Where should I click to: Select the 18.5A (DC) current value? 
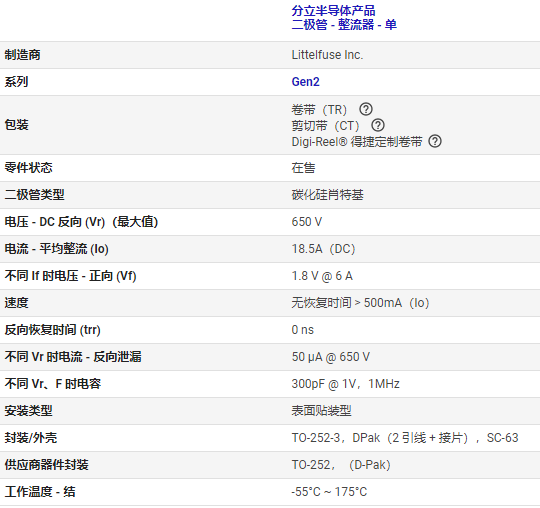(x=323, y=249)
